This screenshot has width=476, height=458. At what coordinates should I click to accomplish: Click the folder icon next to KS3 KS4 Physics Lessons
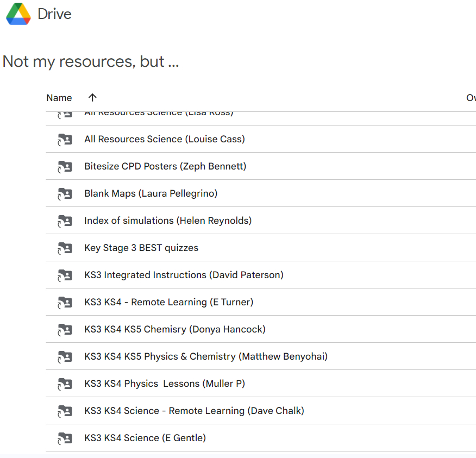65,384
